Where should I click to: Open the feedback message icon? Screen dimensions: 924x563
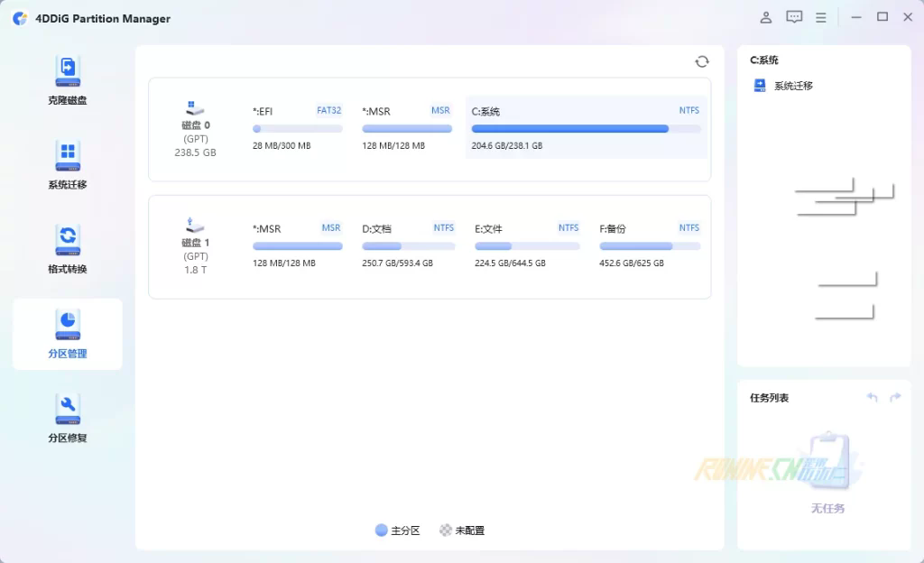click(794, 17)
